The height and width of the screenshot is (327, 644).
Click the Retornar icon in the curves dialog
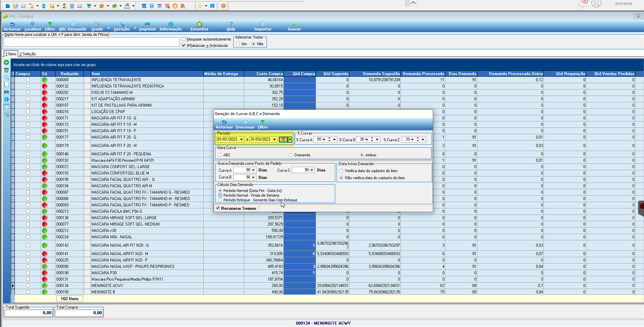click(x=224, y=122)
